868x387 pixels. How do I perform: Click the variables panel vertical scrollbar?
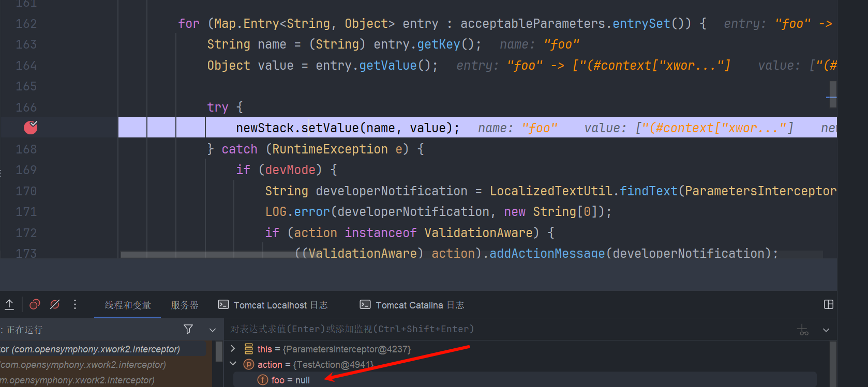(833, 364)
